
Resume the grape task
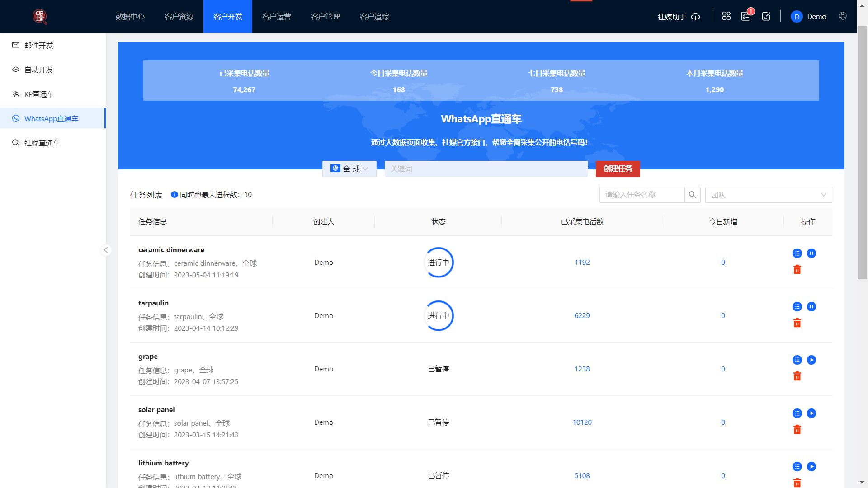811,360
